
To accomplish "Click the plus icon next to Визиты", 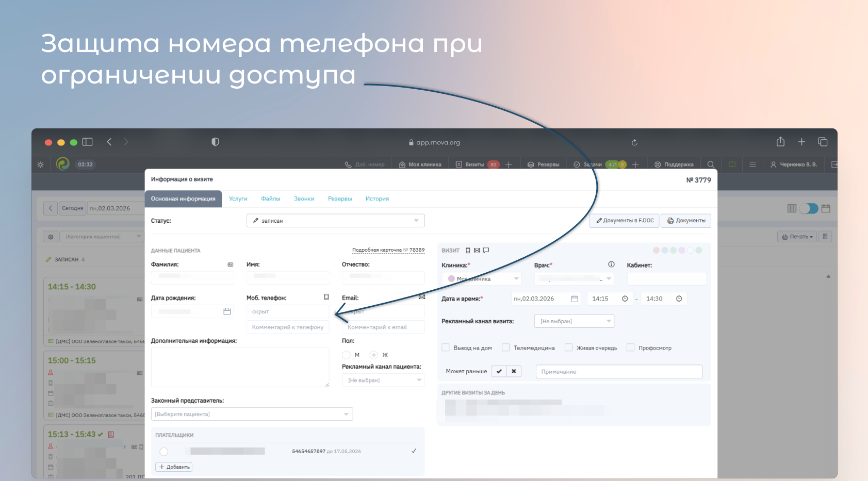I will [x=509, y=164].
